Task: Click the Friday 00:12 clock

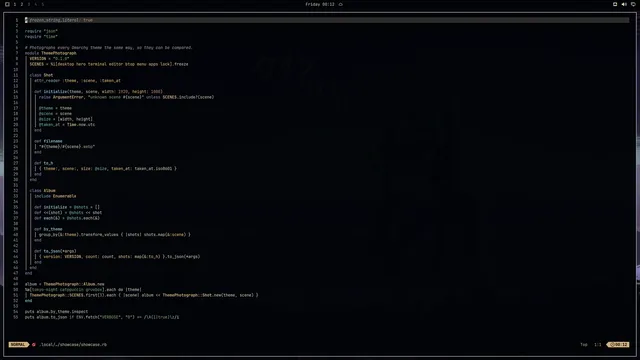Action: 320,4
